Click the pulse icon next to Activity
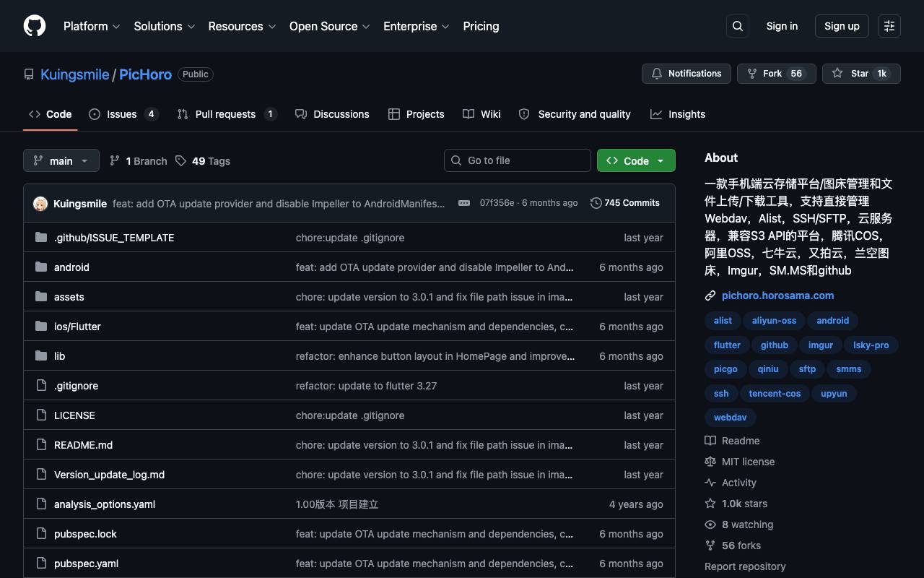The height and width of the screenshot is (578, 924). (710, 483)
